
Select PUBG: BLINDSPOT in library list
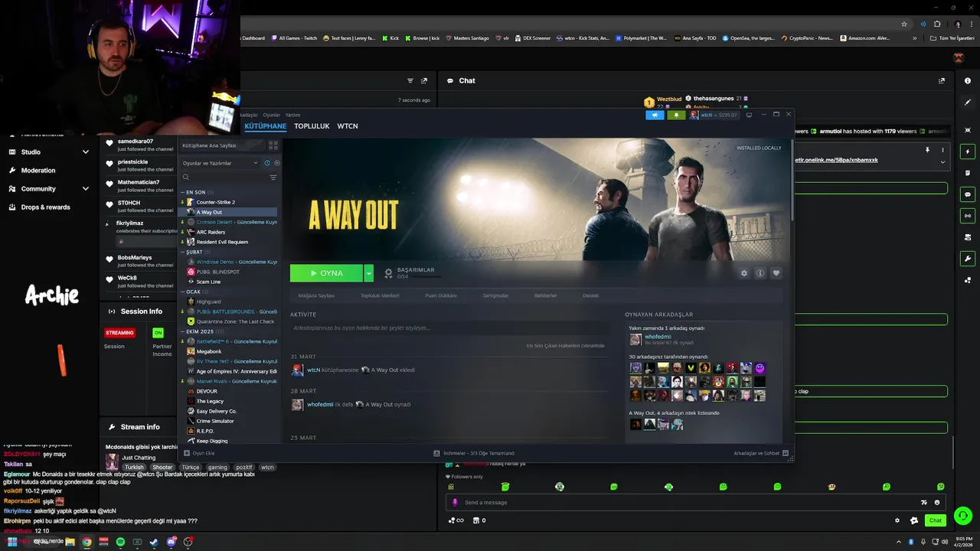(x=217, y=272)
